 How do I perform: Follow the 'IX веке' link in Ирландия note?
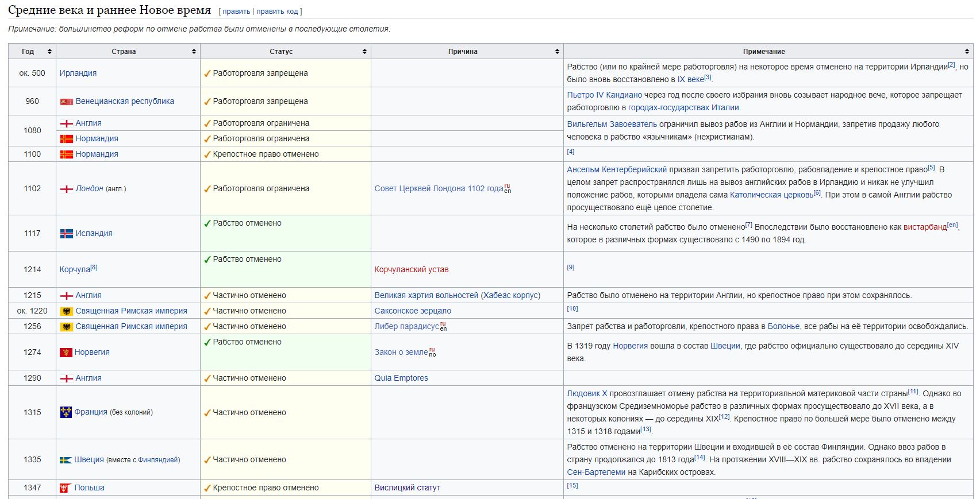click(x=690, y=80)
